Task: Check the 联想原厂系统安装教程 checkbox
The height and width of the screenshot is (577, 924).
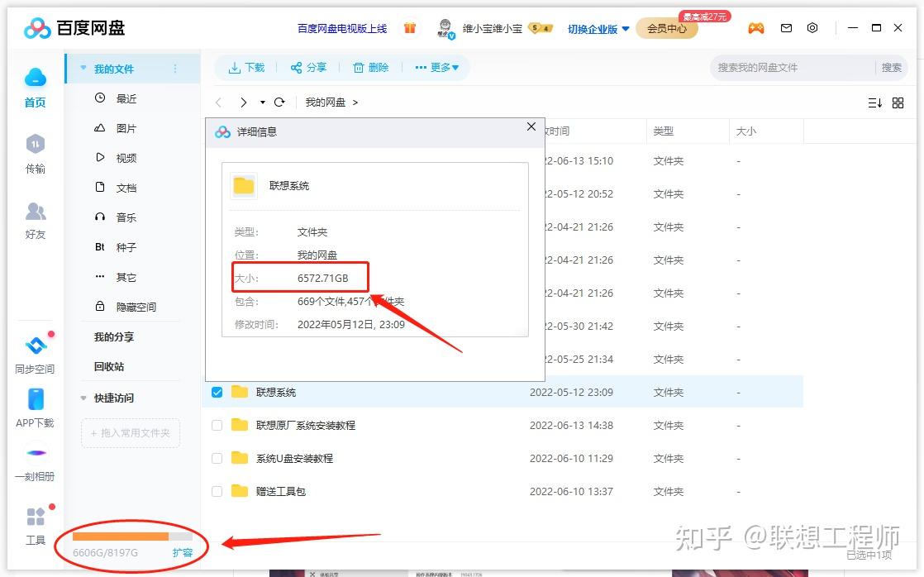Action: 217,425
